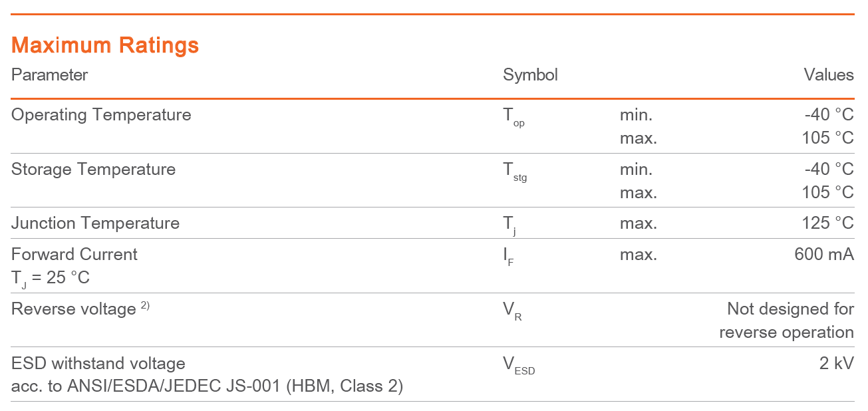Open the Reverse voltage footnote 2 reference
The image size is (868, 411).
point(145,306)
